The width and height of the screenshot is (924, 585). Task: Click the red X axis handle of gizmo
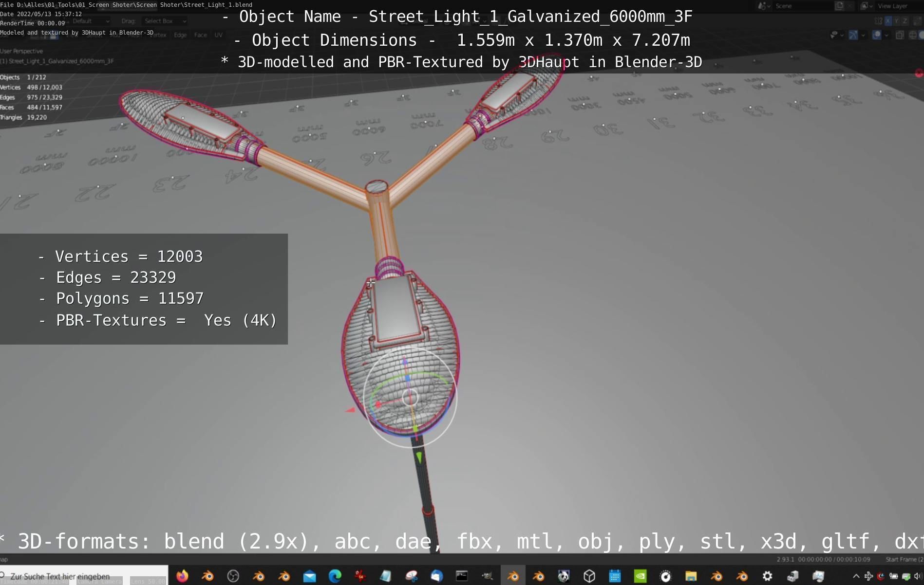click(x=378, y=404)
